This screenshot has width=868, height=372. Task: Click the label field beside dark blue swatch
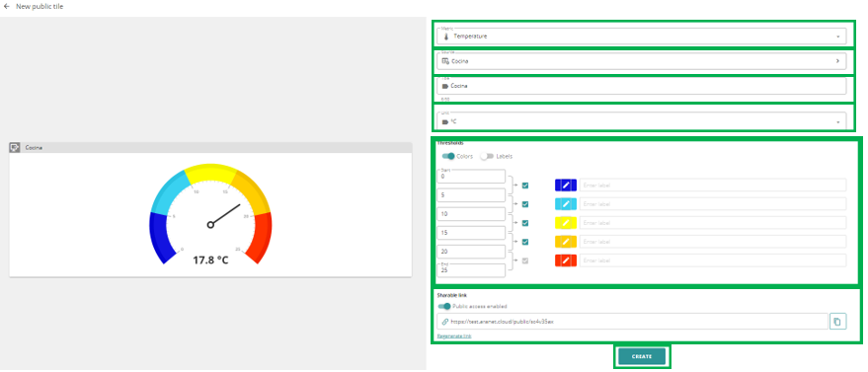click(713, 186)
